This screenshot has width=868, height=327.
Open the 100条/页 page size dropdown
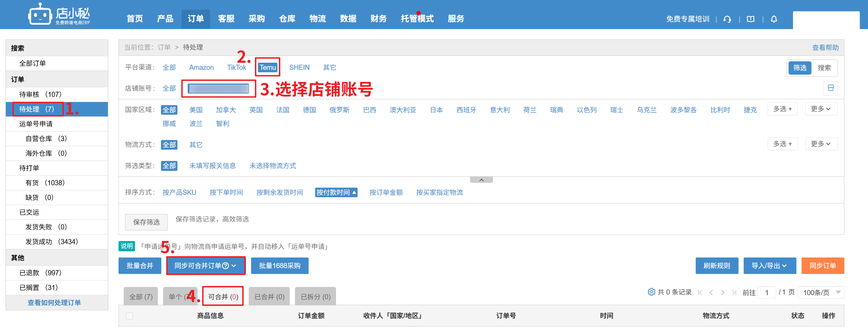click(x=821, y=292)
